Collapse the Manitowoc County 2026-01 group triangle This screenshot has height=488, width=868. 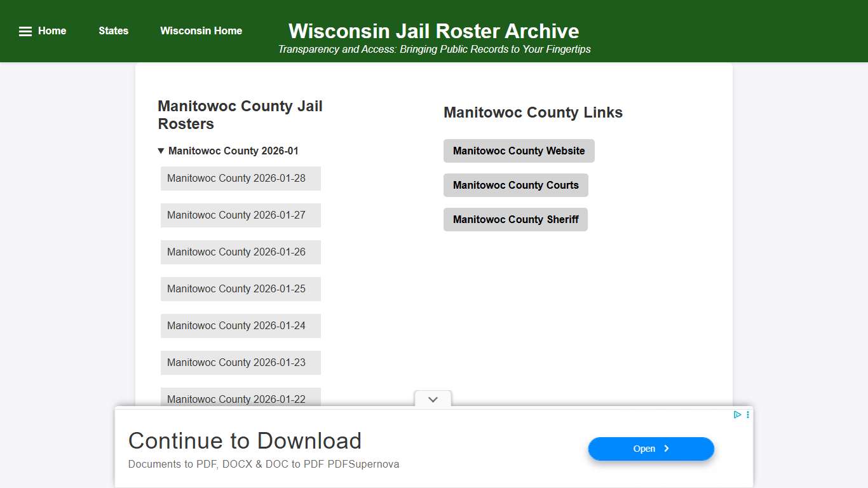click(161, 151)
